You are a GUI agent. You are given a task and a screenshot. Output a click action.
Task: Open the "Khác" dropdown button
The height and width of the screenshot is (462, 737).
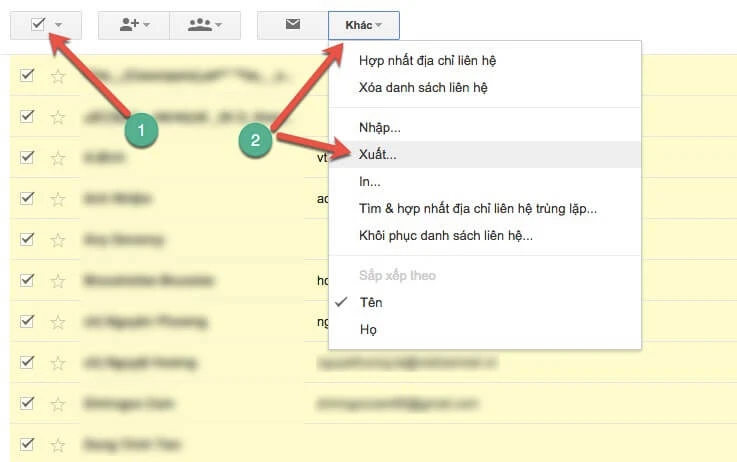(x=363, y=24)
